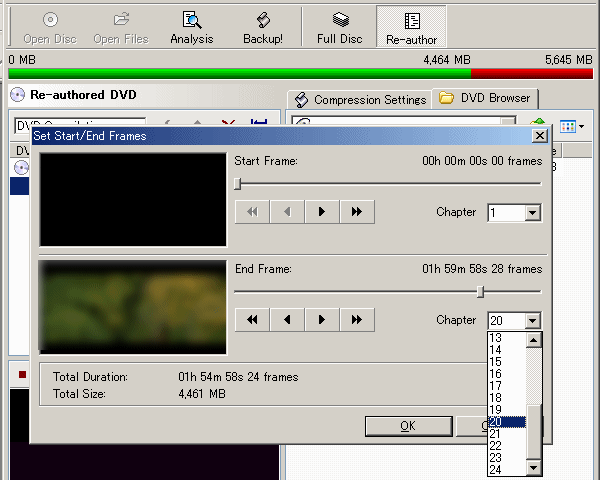Step End Frame forward one frame

coord(321,320)
